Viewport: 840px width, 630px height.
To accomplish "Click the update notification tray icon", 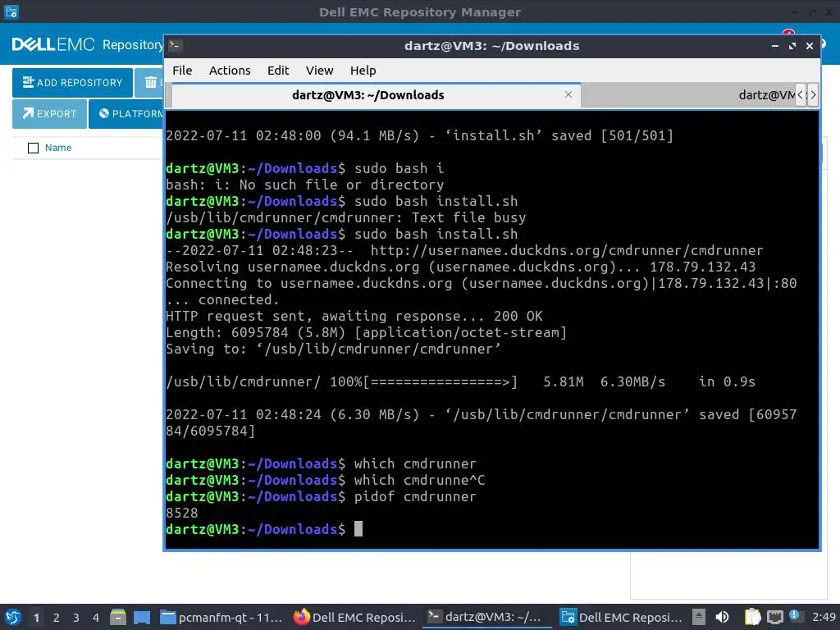I will [795, 616].
